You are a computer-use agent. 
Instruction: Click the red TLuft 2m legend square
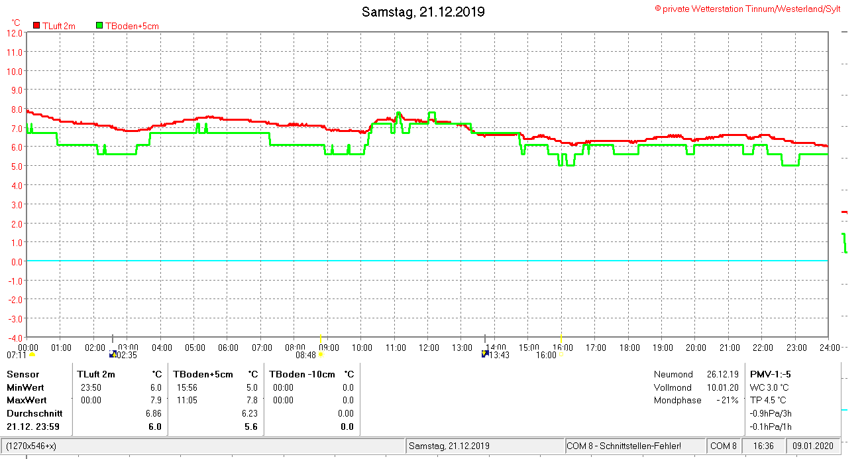36,26
